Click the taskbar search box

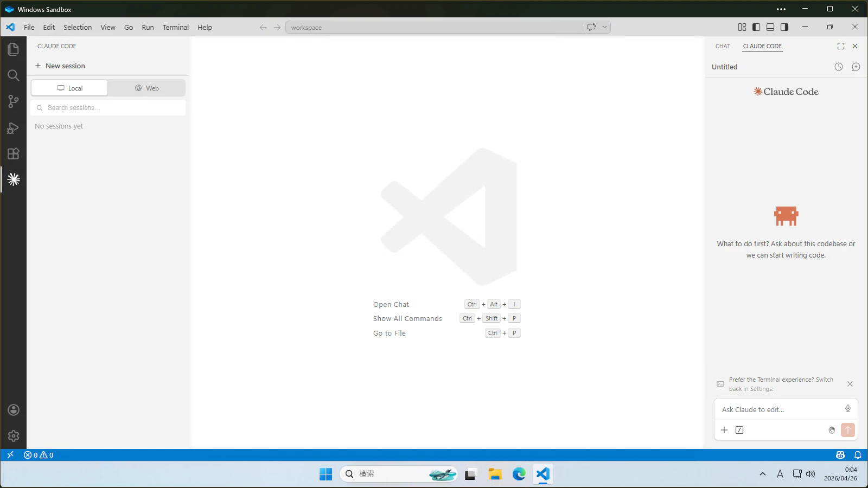tap(399, 474)
